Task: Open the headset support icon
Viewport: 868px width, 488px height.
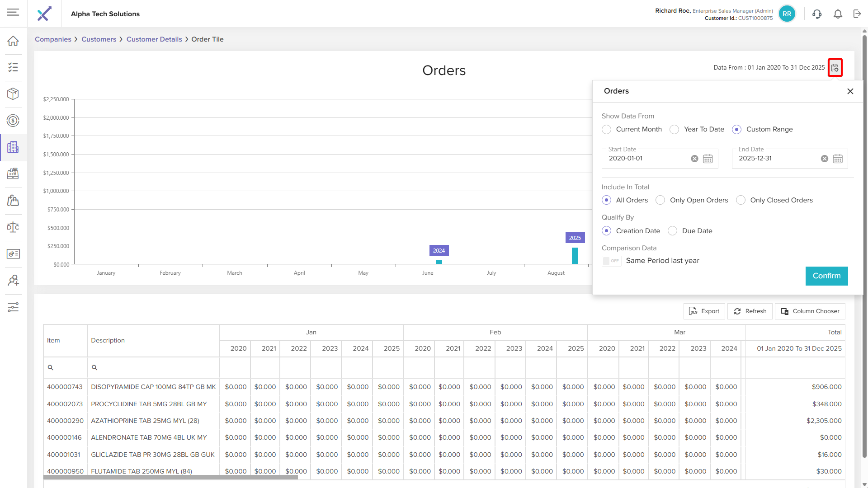Action: coord(816,14)
